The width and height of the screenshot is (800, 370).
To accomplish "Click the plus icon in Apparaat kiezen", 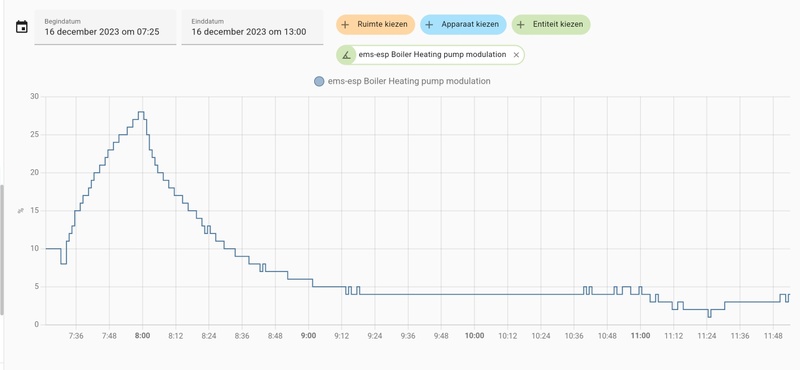I will 429,24.
